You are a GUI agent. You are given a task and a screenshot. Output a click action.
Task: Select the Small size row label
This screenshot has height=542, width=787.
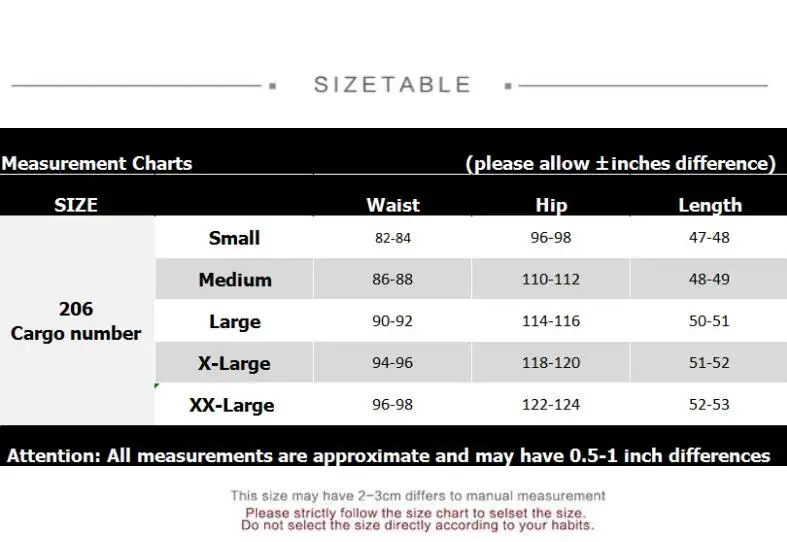point(234,237)
